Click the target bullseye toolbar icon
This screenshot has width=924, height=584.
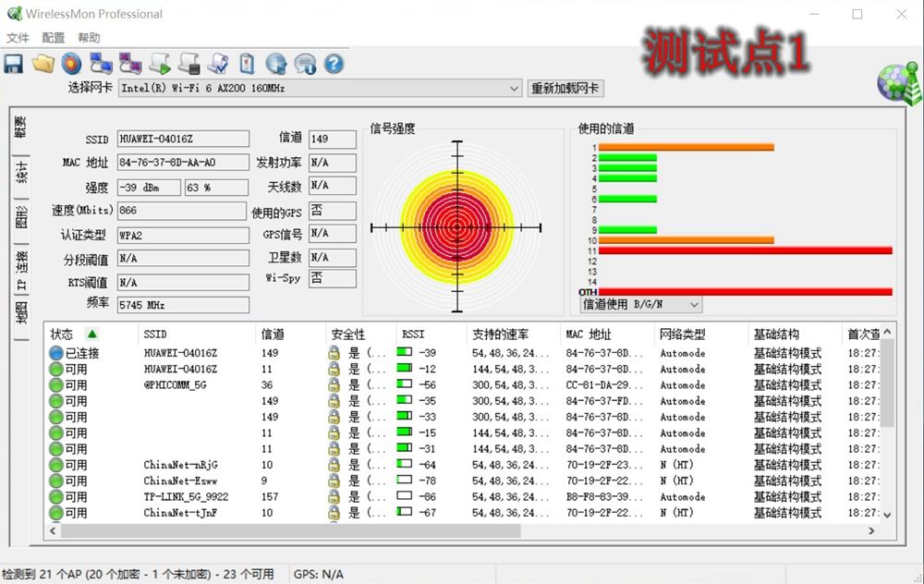point(72,64)
